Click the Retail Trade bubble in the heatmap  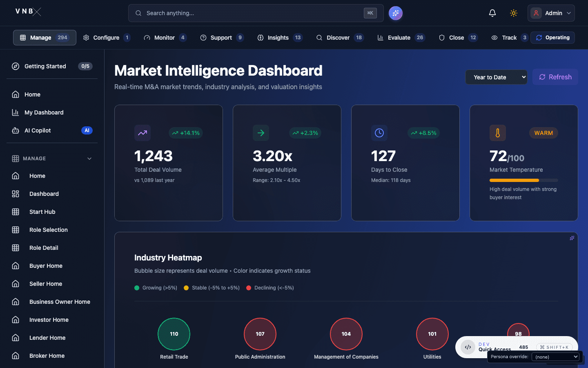(x=174, y=334)
